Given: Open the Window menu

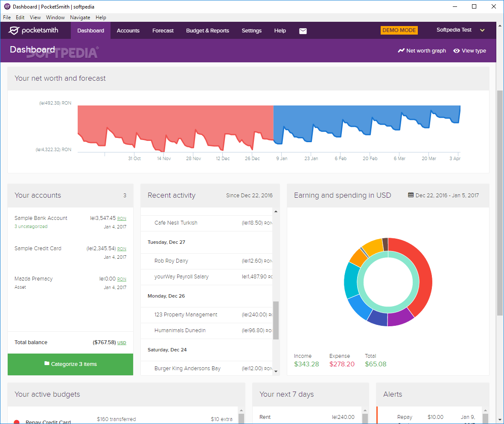Looking at the screenshot, I should click(x=55, y=18).
